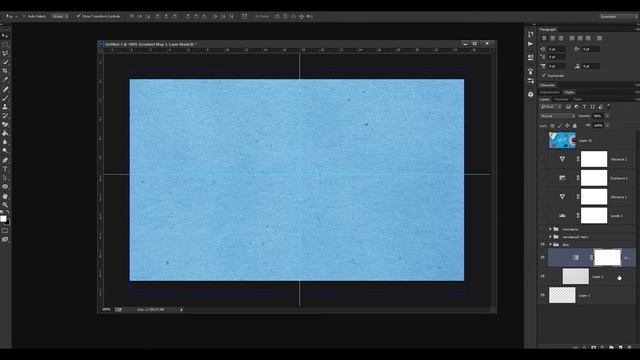Select the Zoom tool
The height and width of the screenshot is (360, 640).
click(5, 204)
